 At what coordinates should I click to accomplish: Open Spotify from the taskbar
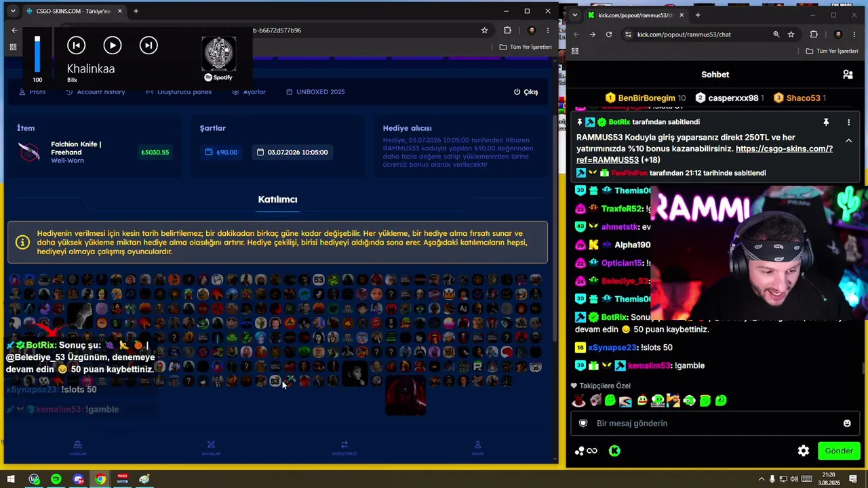coord(56,479)
